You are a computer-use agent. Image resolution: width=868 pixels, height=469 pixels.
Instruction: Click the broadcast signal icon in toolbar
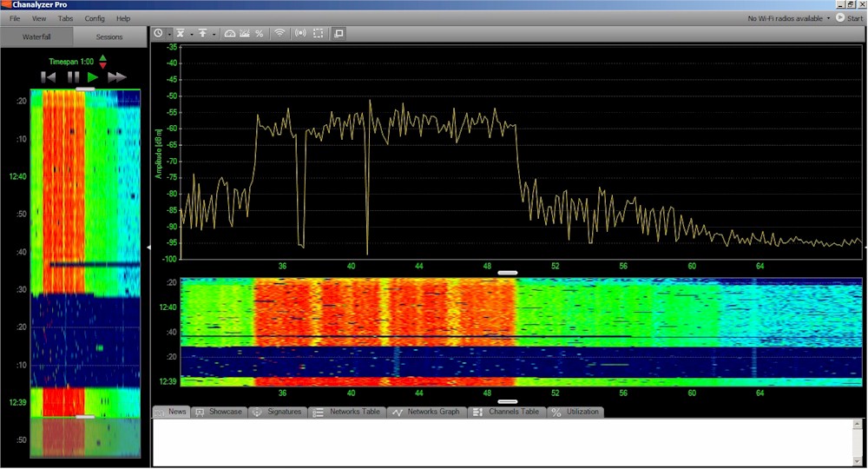click(x=300, y=33)
